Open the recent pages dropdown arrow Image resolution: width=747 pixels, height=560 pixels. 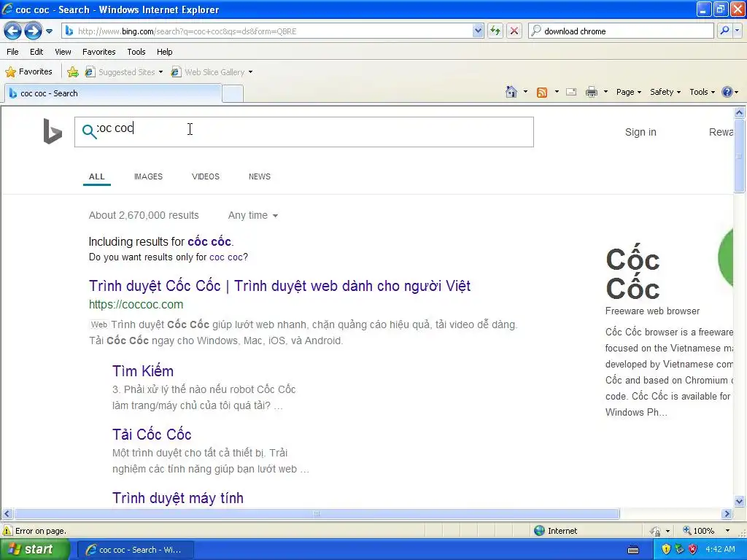(x=49, y=31)
